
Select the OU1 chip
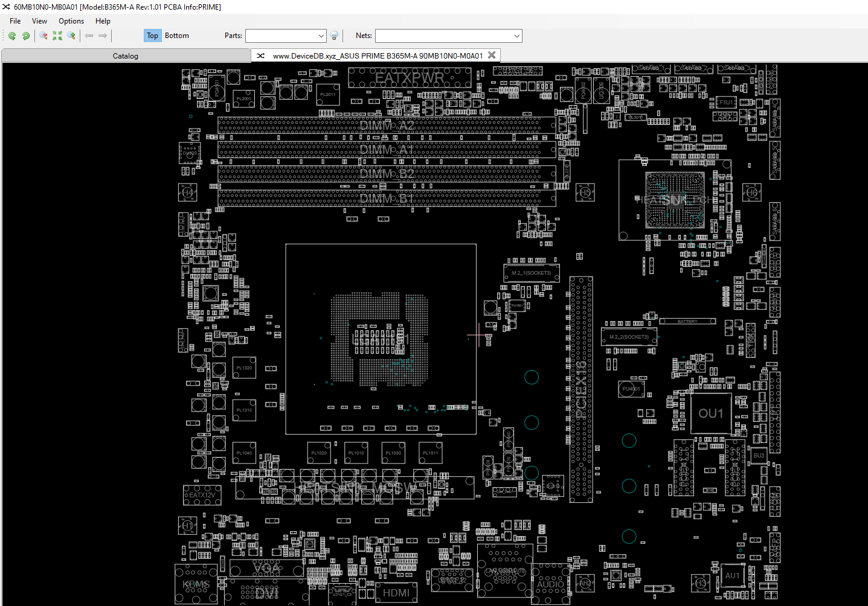pyautogui.click(x=711, y=413)
